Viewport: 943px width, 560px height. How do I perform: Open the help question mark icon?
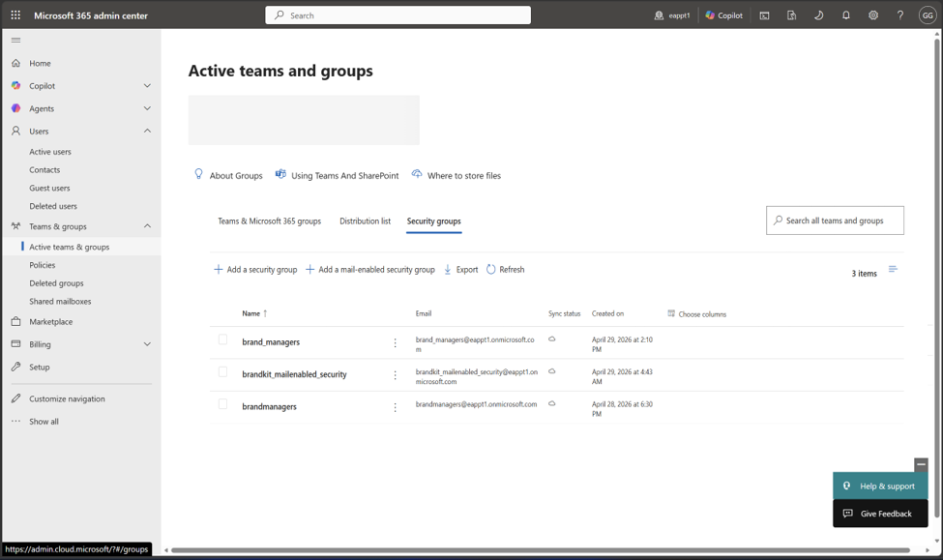900,15
